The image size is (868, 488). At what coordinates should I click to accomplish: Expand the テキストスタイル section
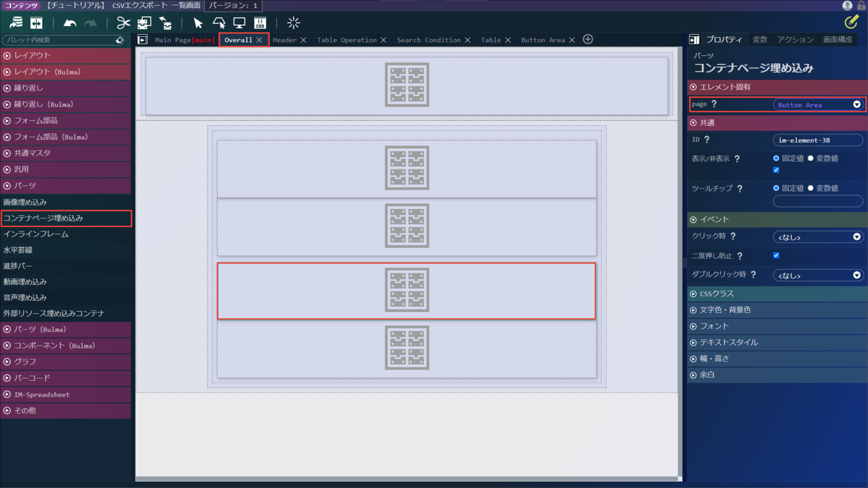[777, 343]
